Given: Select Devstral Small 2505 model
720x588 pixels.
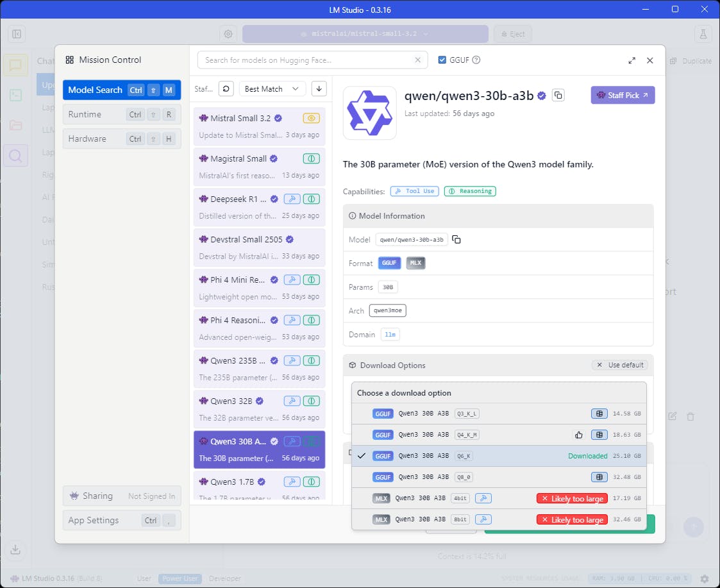Looking at the screenshot, I should (x=260, y=247).
